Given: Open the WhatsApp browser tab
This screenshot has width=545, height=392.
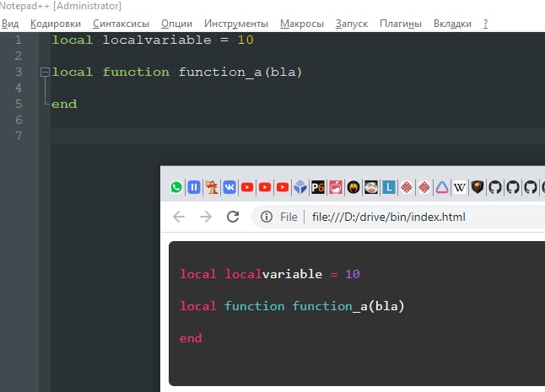Looking at the screenshot, I should point(176,187).
